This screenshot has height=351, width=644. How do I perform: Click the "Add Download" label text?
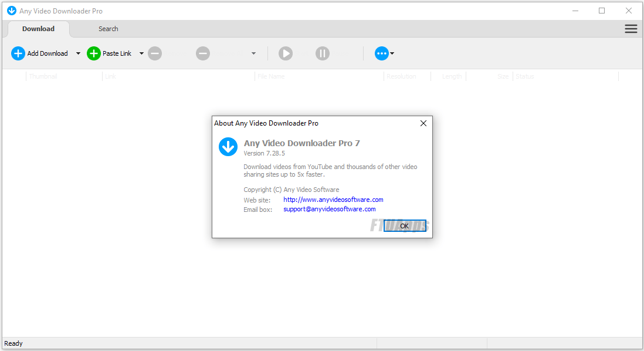48,53
